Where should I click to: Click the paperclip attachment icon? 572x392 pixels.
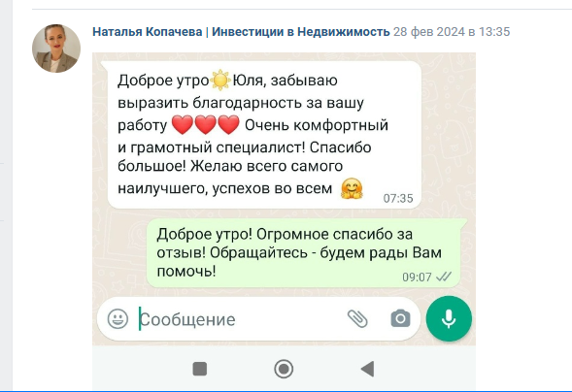pyautogui.click(x=357, y=319)
